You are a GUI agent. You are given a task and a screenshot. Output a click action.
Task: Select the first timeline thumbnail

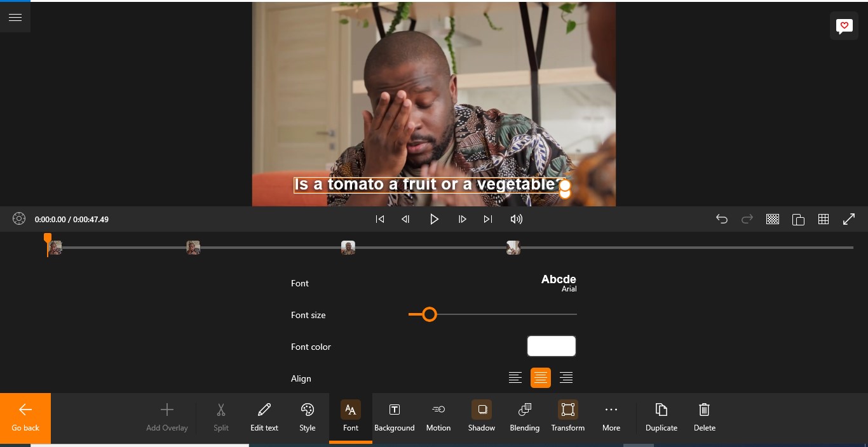(x=54, y=248)
